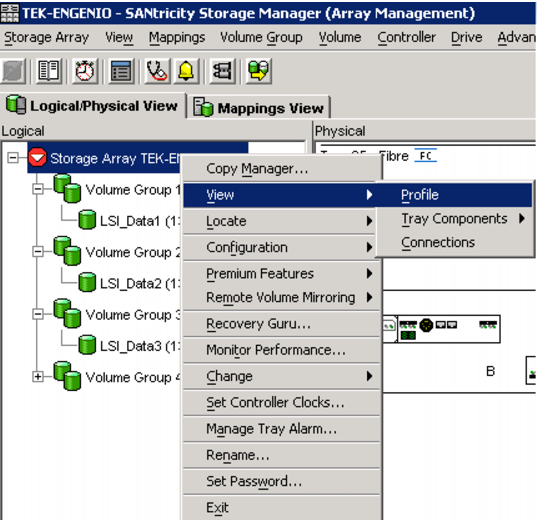Select the Volume Group 4 row
This screenshot has height=520, width=539.
117,377
